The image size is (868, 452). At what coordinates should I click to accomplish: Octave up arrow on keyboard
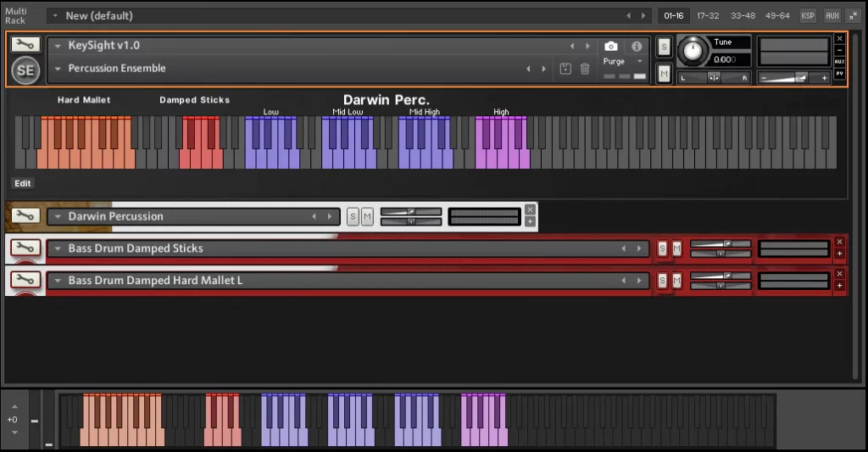(x=14, y=406)
